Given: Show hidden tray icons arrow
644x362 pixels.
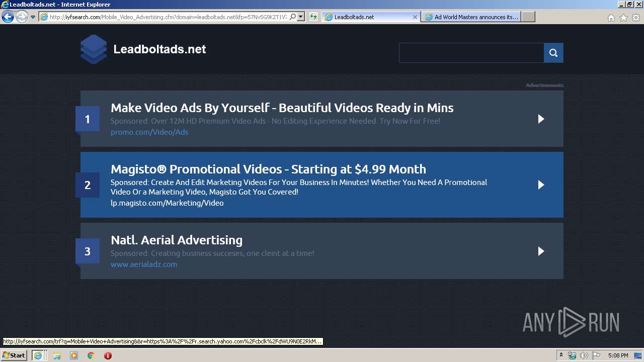Looking at the screenshot, I should point(561,355).
